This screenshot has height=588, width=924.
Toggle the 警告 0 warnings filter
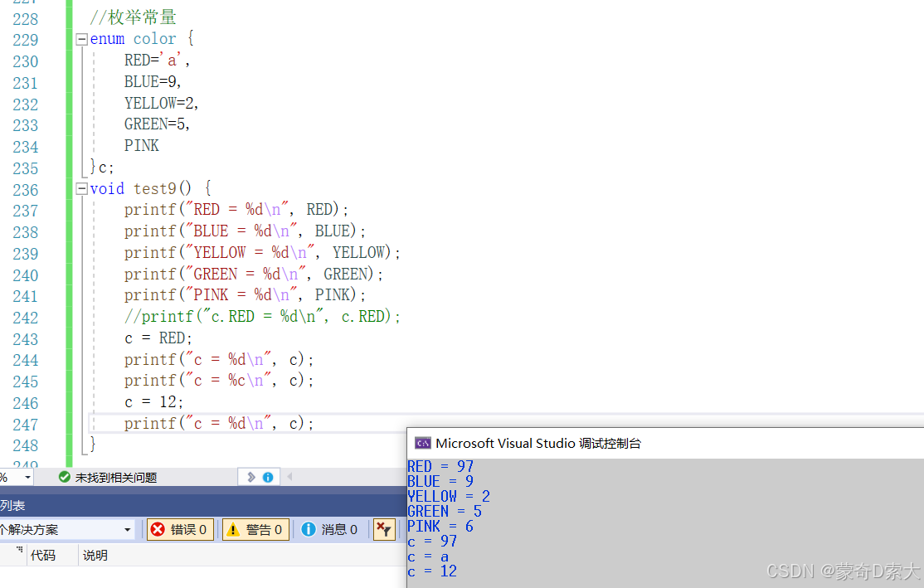[255, 530]
